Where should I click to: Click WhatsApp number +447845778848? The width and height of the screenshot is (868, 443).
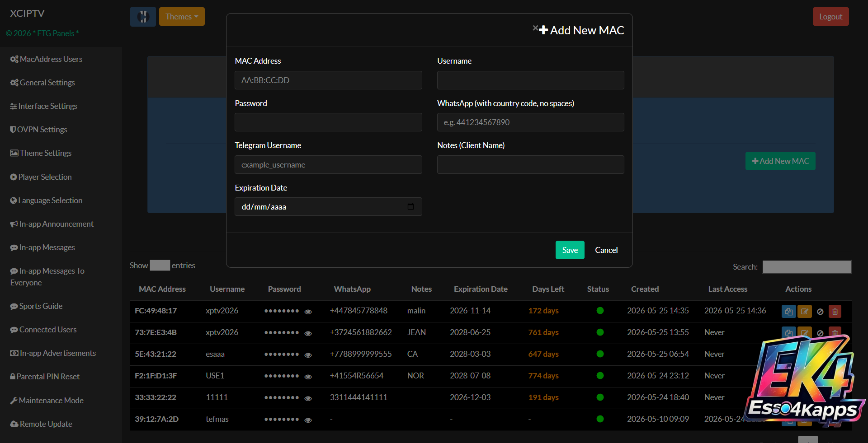pyautogui.click(x=359, y=311)
